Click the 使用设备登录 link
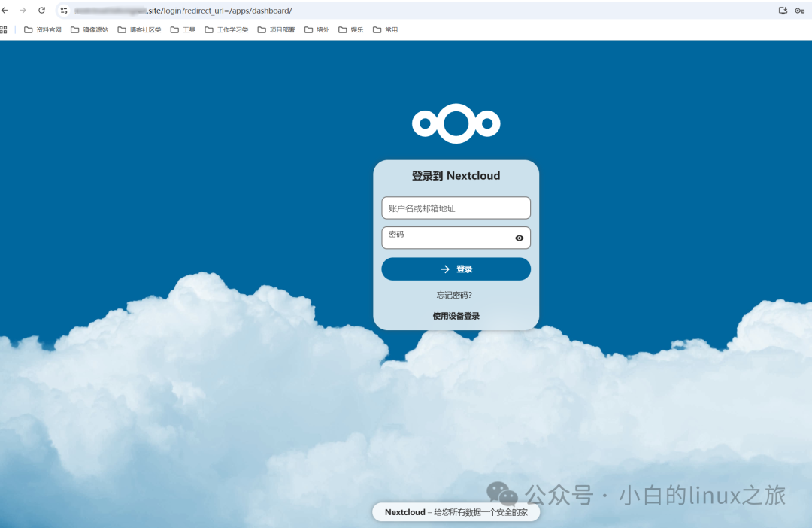Image resolution: width=812 pixels, height=528 pixels. point(456,316)
